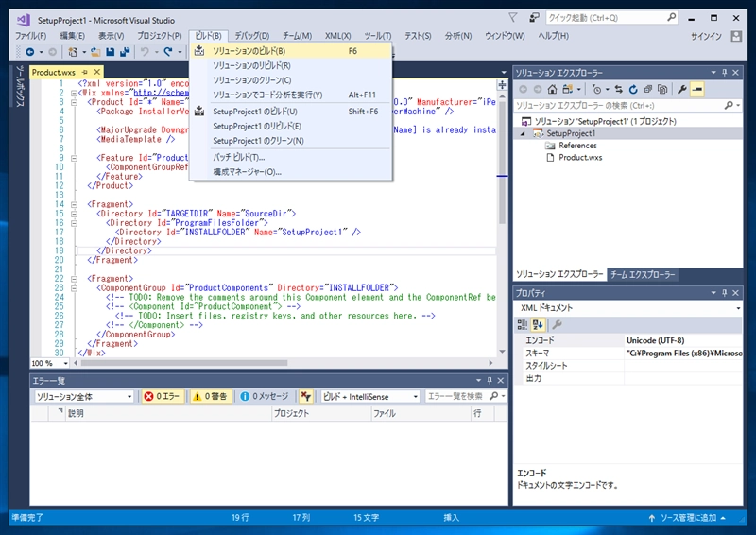Click the error list filter clear icon
Screen dimensions: 756x535
[305, 397]
